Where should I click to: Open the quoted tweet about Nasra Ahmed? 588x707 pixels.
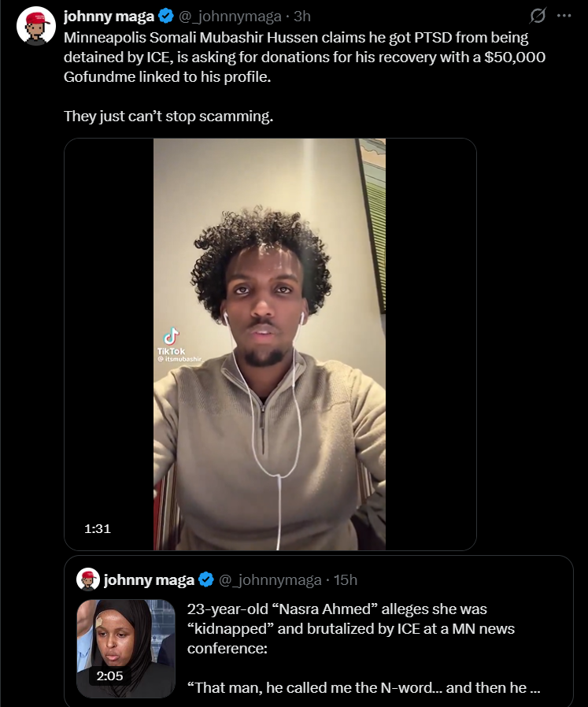(x=318, y=631)
